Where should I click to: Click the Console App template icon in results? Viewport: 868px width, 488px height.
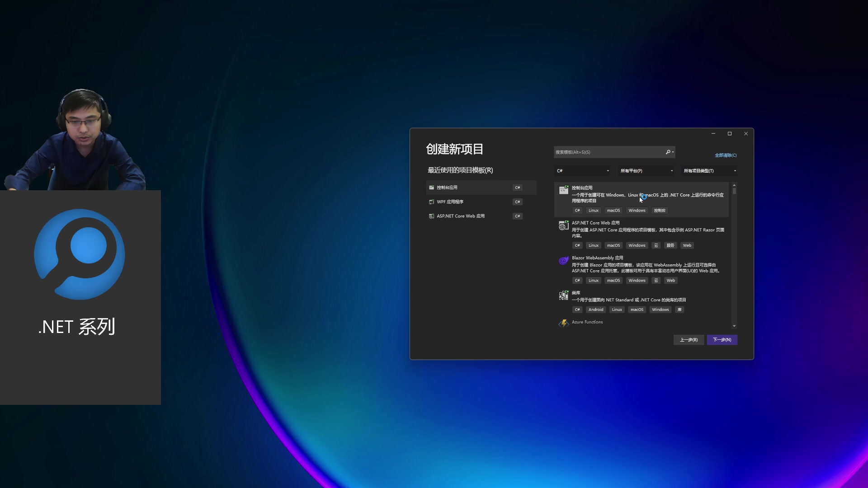[x=563, y=190]
